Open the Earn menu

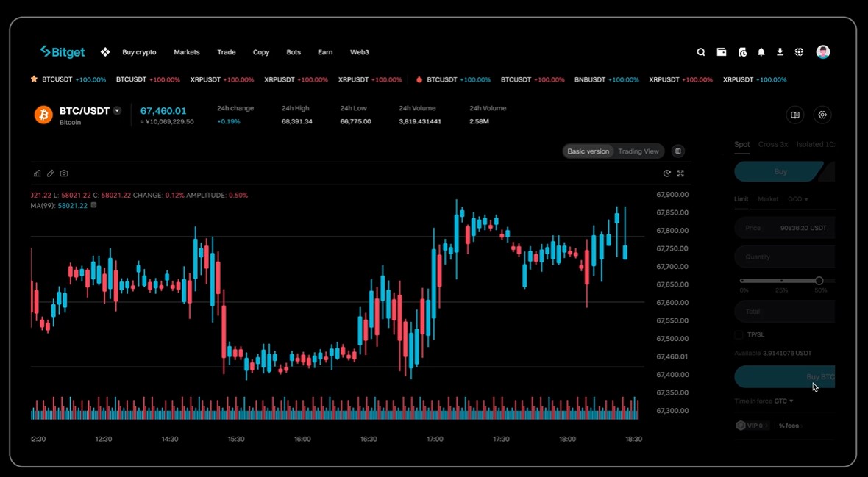325,52
